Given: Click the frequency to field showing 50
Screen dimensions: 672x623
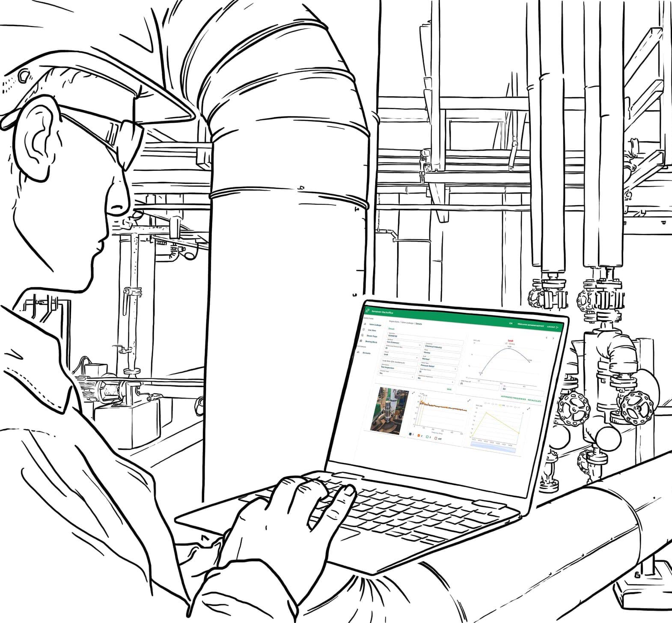Looking at the screenshot, I should (522, 390).
